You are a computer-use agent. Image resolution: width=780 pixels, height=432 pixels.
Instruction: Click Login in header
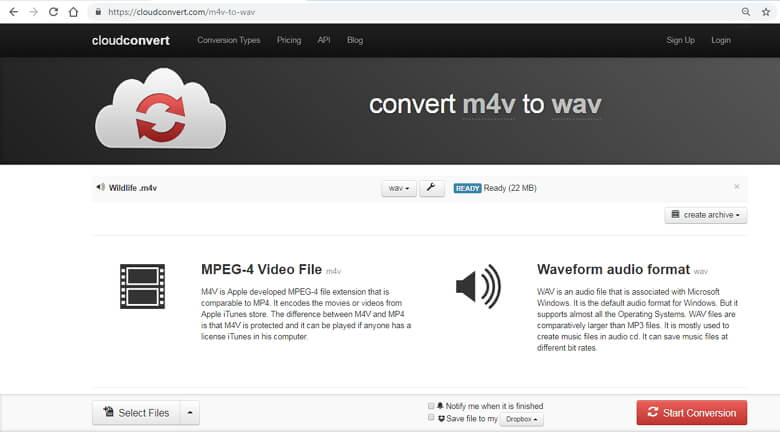(x=721, y=40)
